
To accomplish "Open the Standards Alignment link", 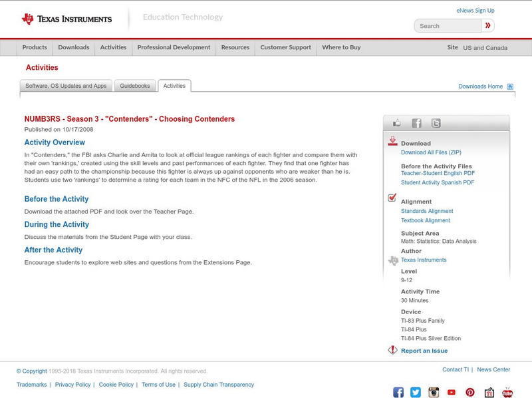I will pyautogui.click(x=427, y=211).
